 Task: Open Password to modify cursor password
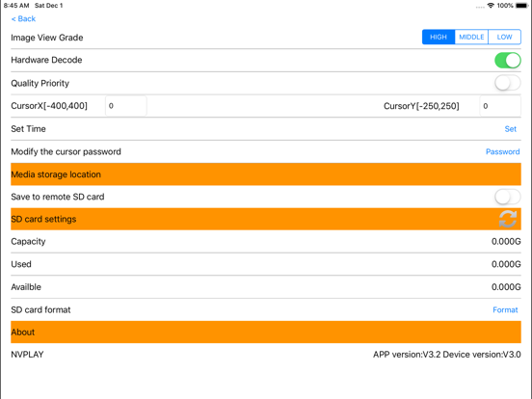pyautogui.click(x=503, y=151)
